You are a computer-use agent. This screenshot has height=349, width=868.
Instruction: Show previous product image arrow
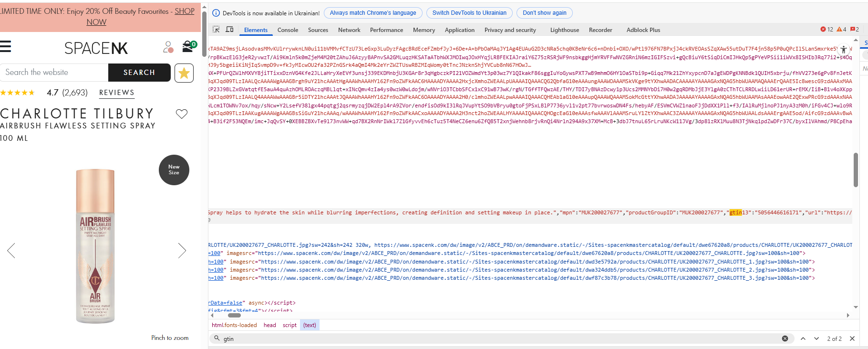point(11,250)
